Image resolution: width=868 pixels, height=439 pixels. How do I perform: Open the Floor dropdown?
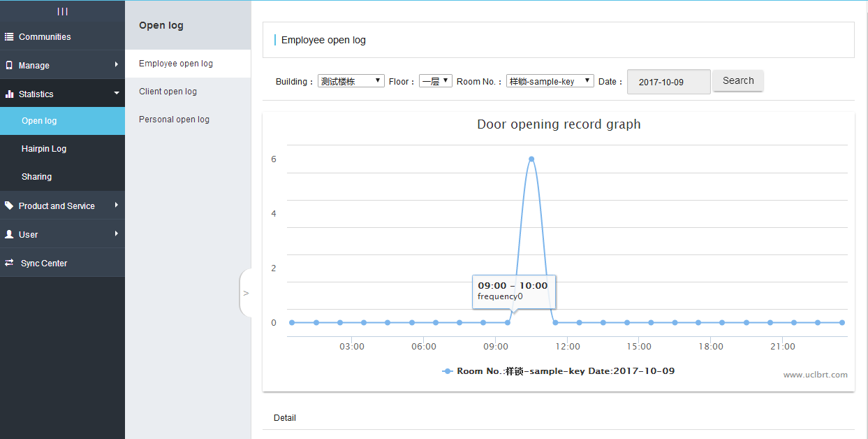point(436,81)
